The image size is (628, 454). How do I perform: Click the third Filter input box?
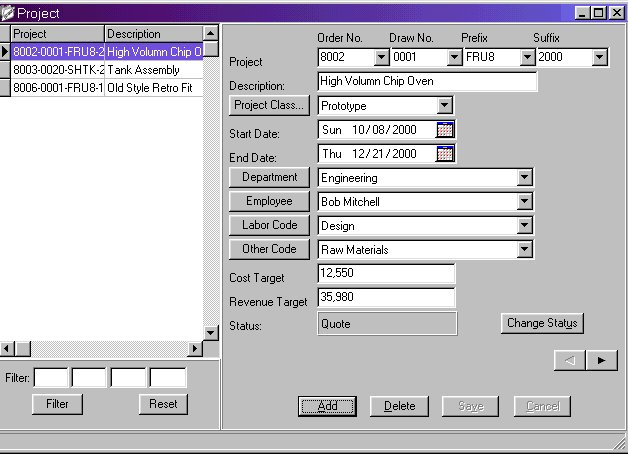[x=128, y=377]
